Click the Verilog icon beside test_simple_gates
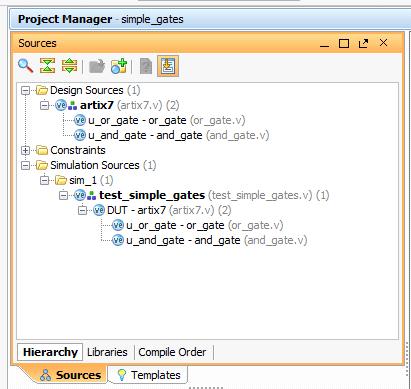 [x=80, y=195]
